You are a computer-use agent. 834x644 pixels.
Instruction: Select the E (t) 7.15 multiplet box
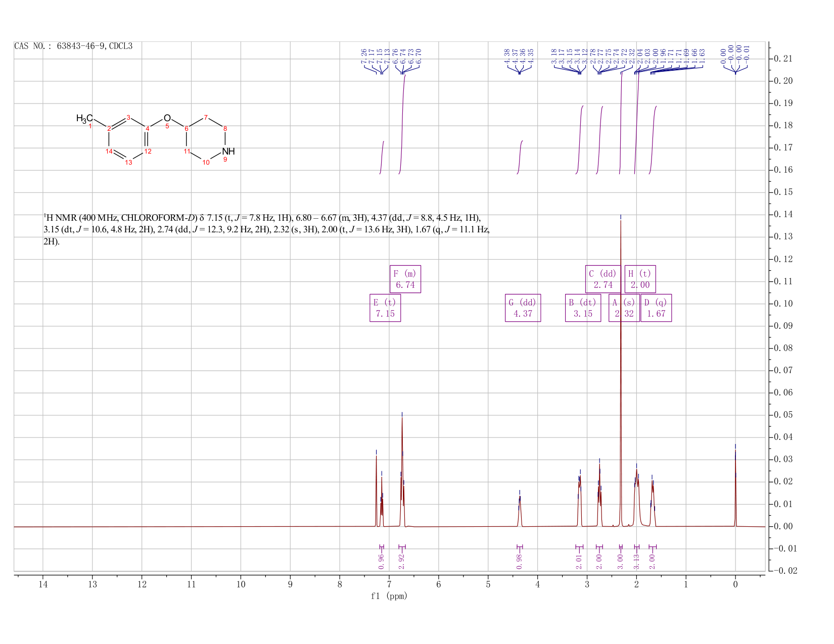[x=385, y=308]
